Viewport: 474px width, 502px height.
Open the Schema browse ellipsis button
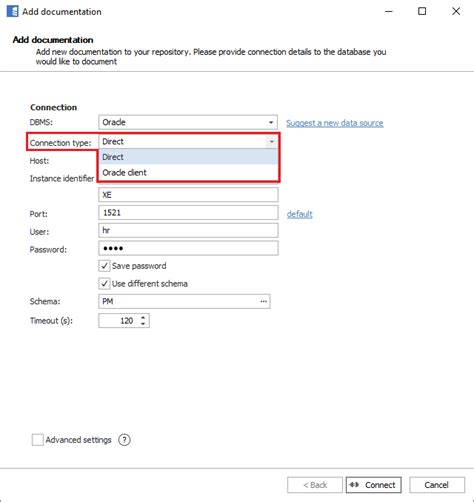(x=264, y=301)
